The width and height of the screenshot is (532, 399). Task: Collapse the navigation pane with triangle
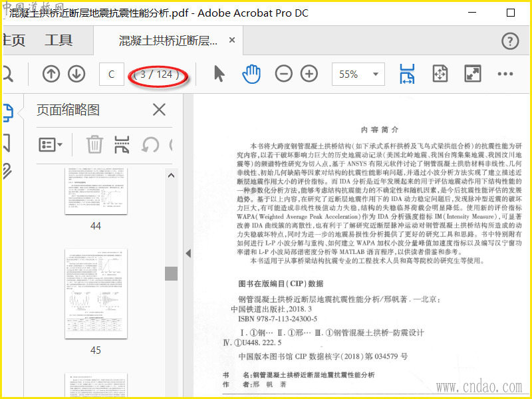(x=188, y=253)
